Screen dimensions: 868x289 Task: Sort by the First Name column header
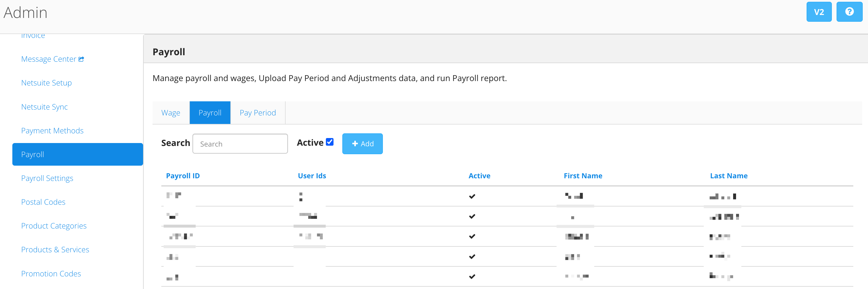(583, 176)
